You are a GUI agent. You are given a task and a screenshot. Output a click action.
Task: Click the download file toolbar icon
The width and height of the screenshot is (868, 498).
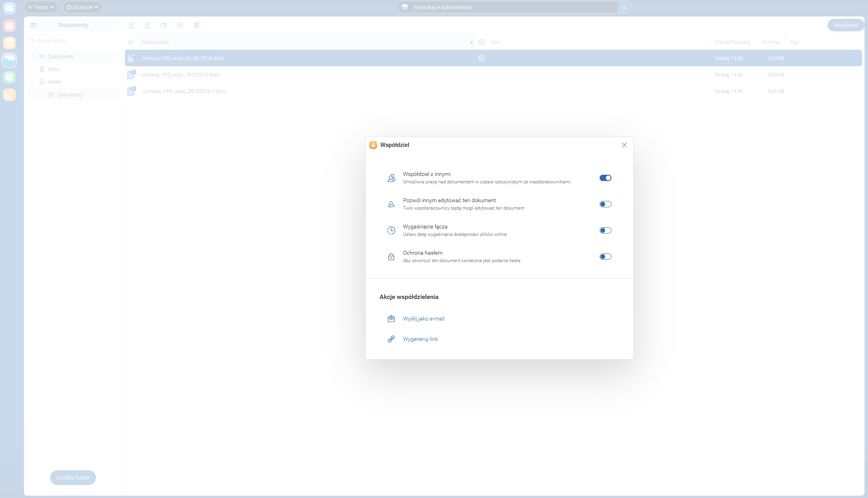(x=147, y=25)
